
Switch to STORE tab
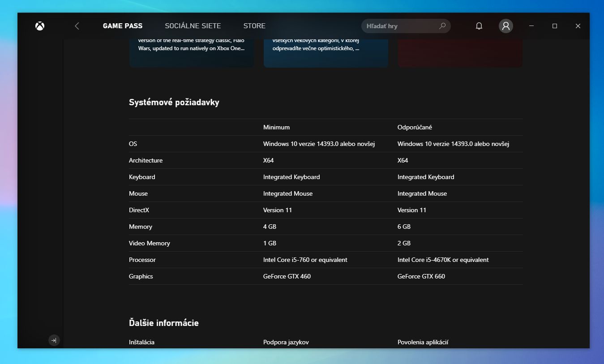254,26
